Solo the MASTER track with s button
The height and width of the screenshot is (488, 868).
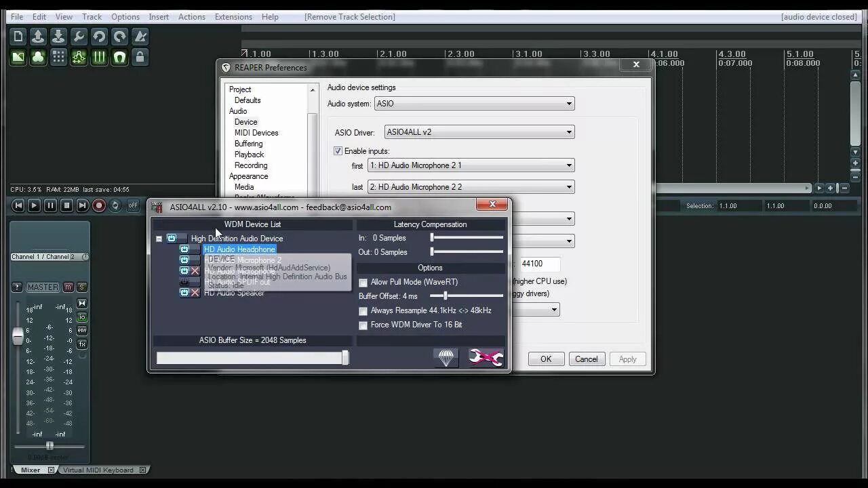pos(81,287)
